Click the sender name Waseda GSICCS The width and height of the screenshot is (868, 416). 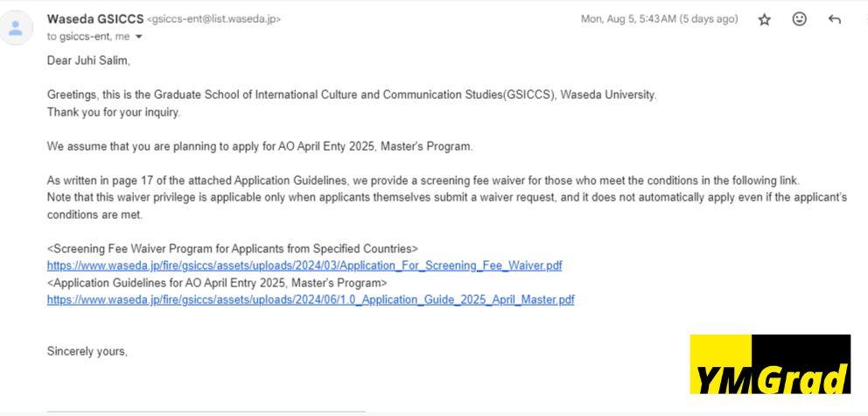coord(95,19)
